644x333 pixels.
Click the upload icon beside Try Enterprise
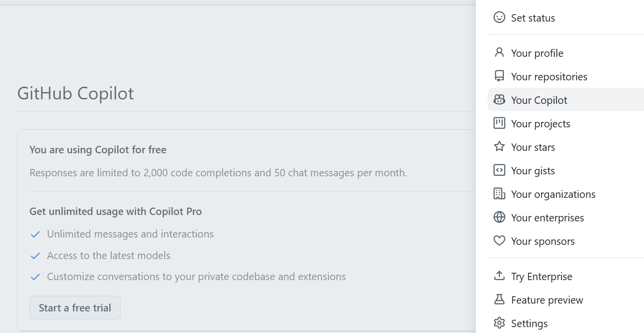[x=499, y=276]
